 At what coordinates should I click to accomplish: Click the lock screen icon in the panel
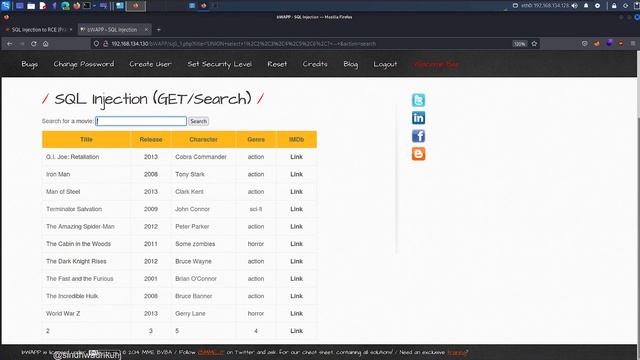click(614, 6)
